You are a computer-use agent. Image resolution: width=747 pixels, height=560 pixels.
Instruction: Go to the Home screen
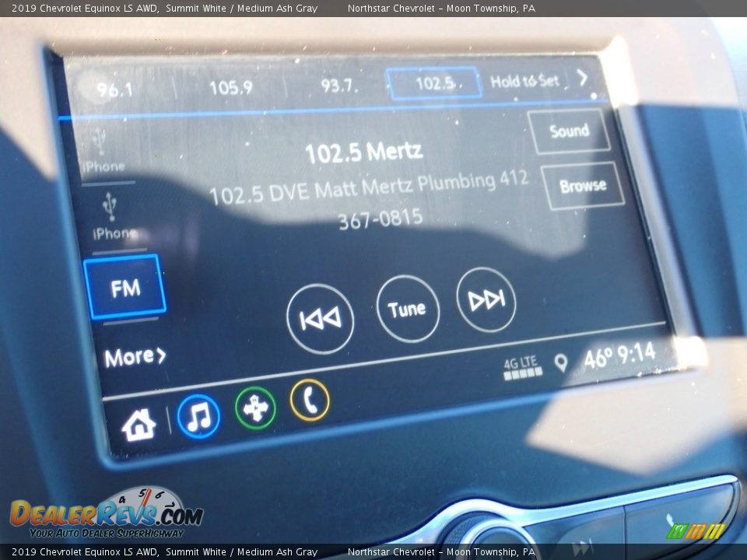[x=139, y=425]
